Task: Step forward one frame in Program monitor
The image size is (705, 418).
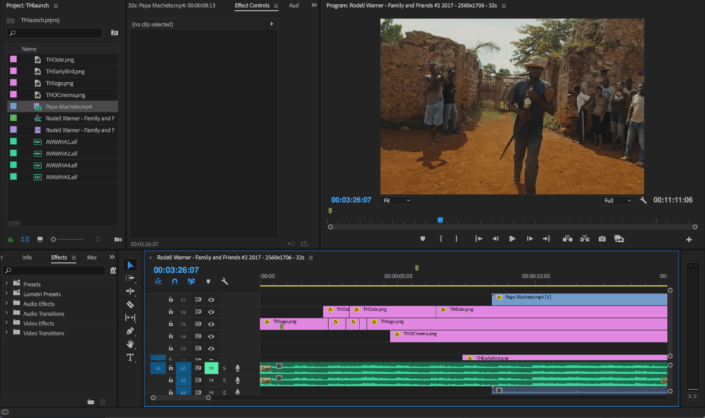Action: (530, 239)
